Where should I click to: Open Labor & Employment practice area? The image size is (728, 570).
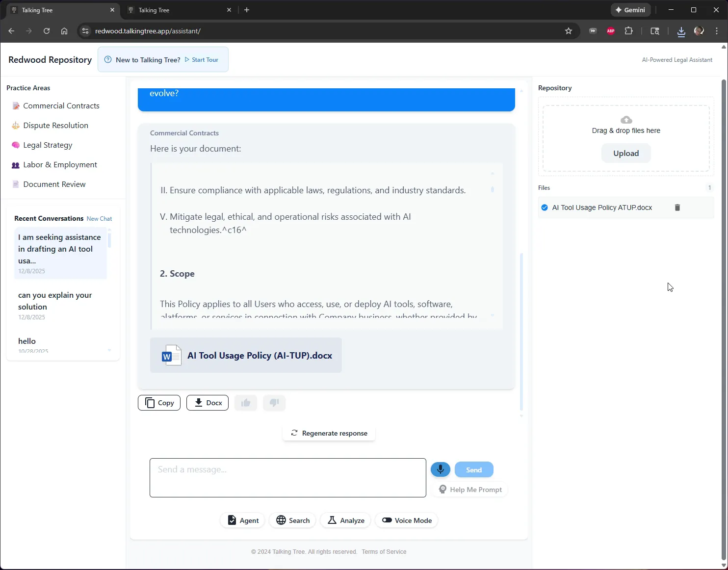pyautogui.click(x=60, y=165)
